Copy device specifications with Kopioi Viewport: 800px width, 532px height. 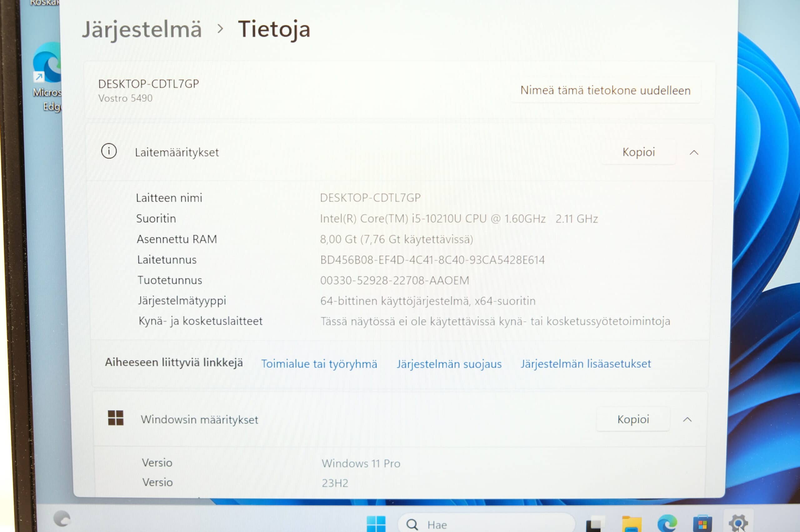[x=638, y=152]
